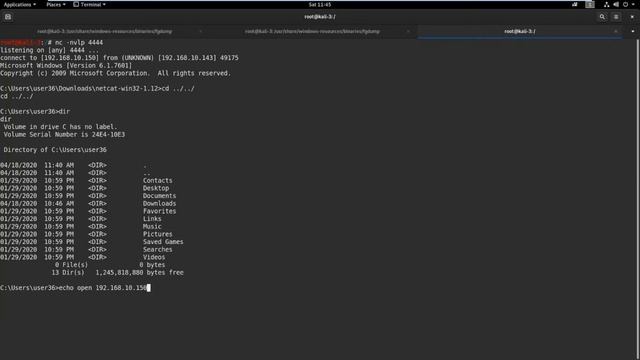Click the '0 File(s) 0 bytes' line
Image resolution: width=640 pixels, height=360 pixels.
110,265
